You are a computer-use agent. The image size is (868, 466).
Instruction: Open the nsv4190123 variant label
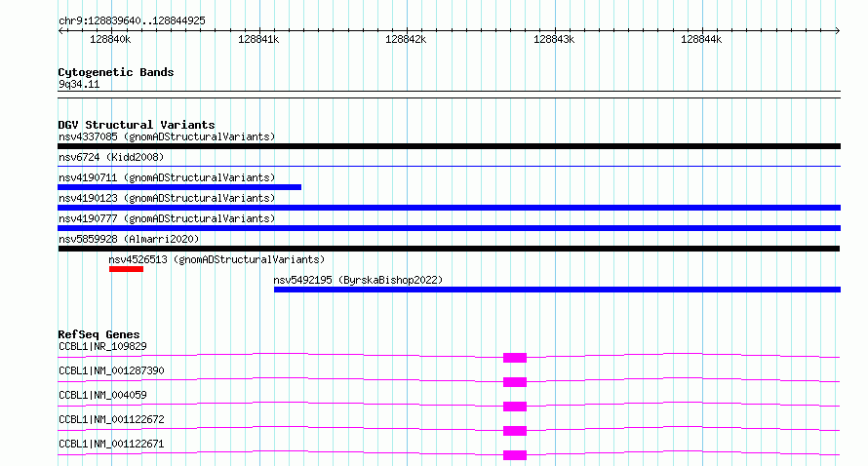[167, 198]
